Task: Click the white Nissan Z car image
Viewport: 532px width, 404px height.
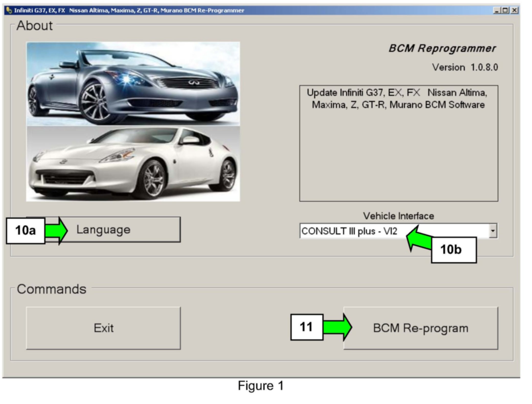Action: (x=133, y=164)
